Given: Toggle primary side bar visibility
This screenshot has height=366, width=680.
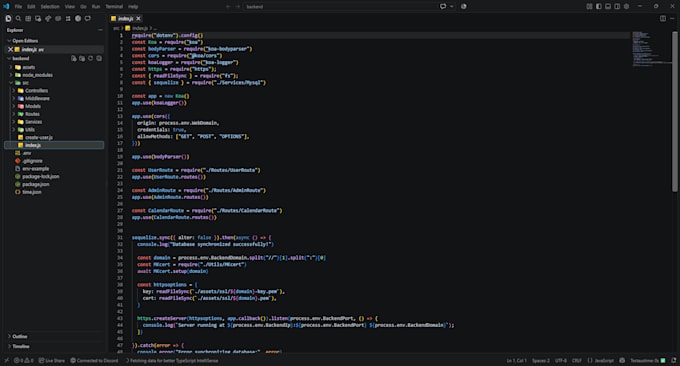Looking at the screenshot, I should tap(598, 7).
